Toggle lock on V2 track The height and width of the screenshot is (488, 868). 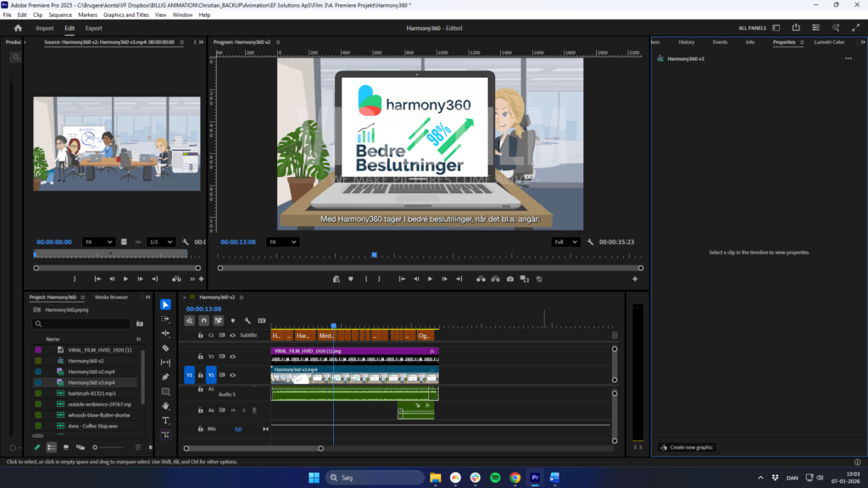click(x=200, y=357)
